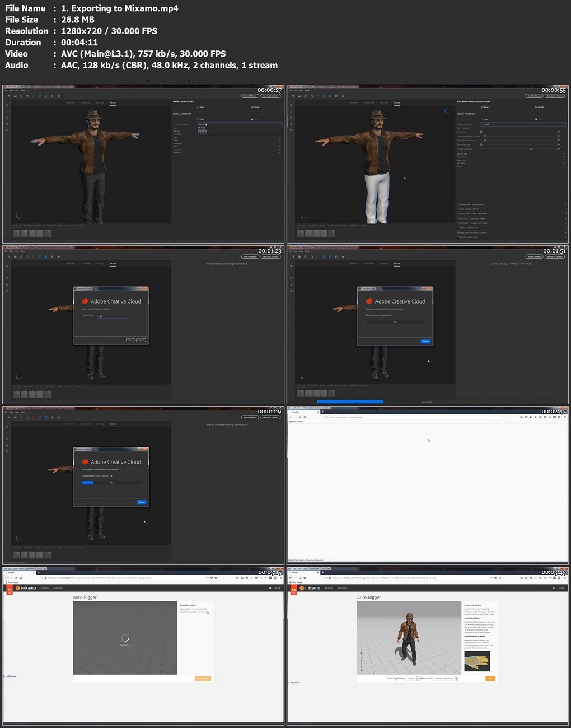Image resolution: width=571 pixels, height=728 pixels.
Task: Click reload icon in 00:03:43 browser
Action: pyautogui.click(x=299, y=578)
